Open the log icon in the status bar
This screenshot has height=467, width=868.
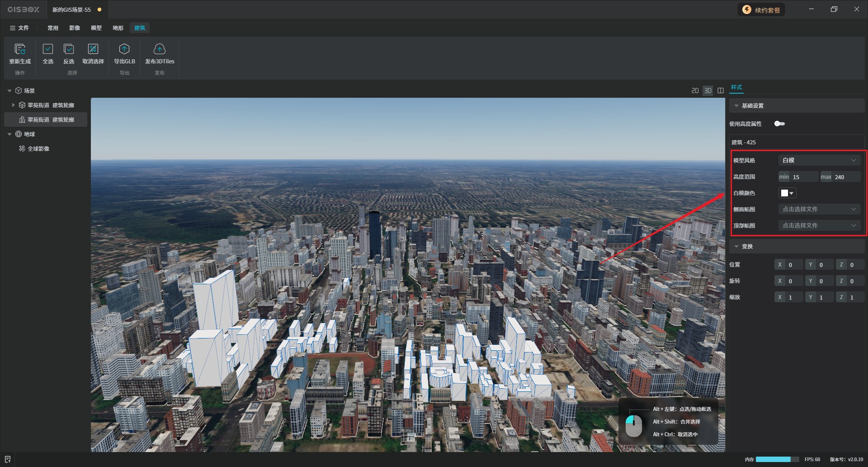[8, 459]
